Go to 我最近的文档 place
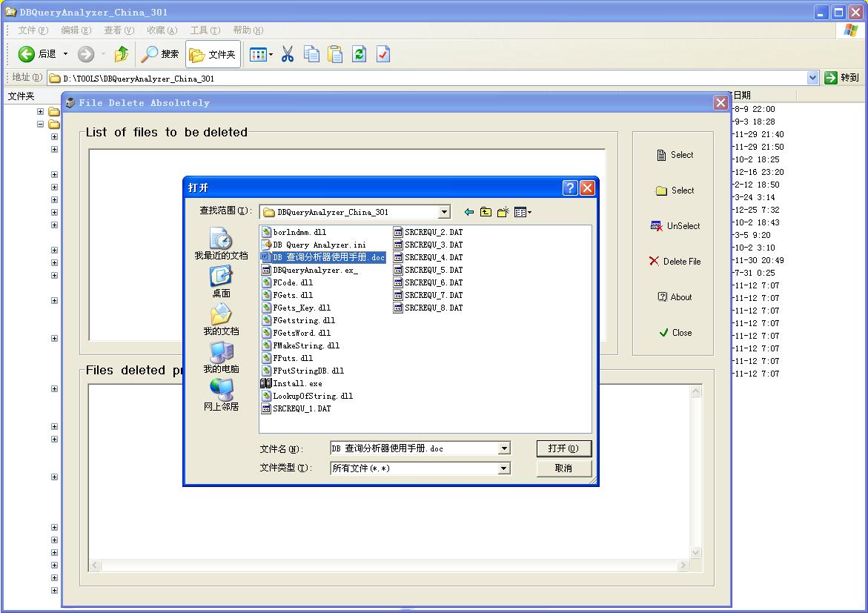The width and height of the screenshot is (868, 613). [x=221, y=244]
